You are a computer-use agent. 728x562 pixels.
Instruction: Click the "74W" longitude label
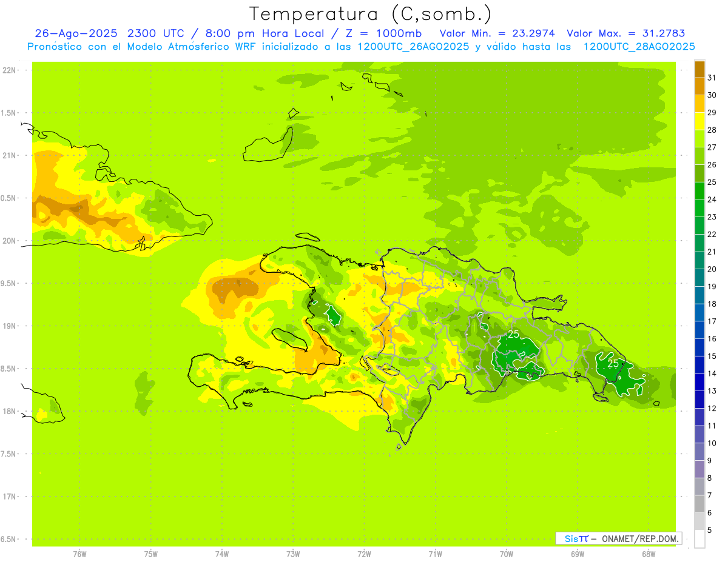tap(222, 554)
